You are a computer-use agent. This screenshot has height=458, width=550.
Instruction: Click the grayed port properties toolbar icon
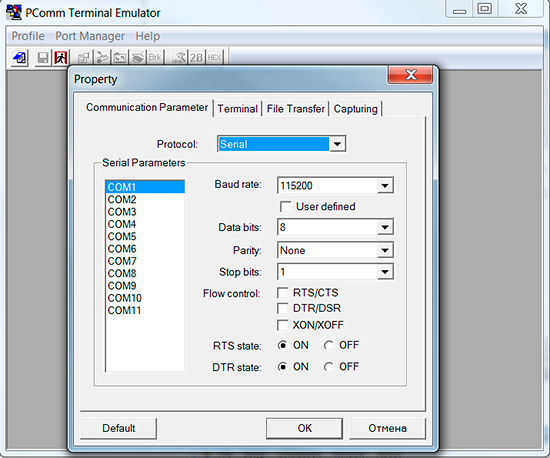(x=84, y=58)
